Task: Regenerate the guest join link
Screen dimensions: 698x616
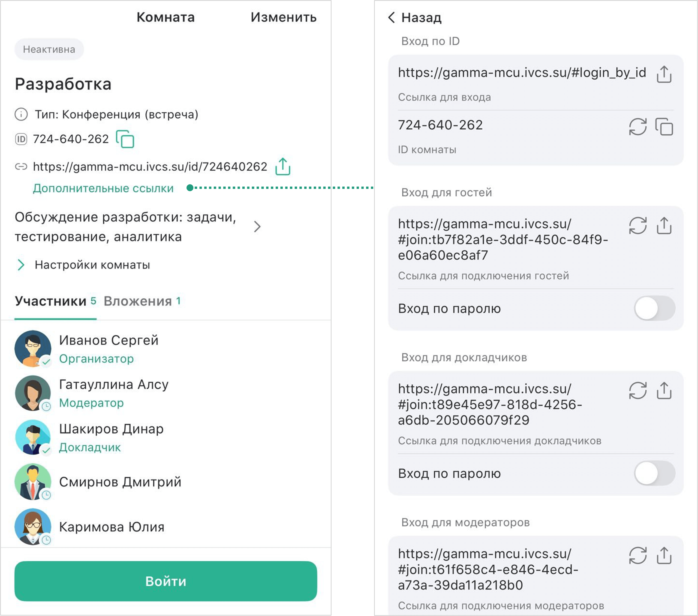Action: (638, 226)
